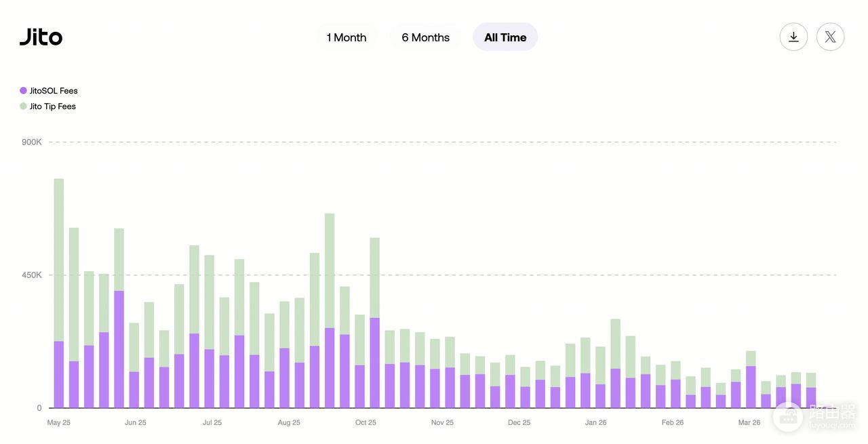Click the Jun 25 axis label
Image resolution: width=868 pixels, height=444 pixels.
(x=136, y=422)
